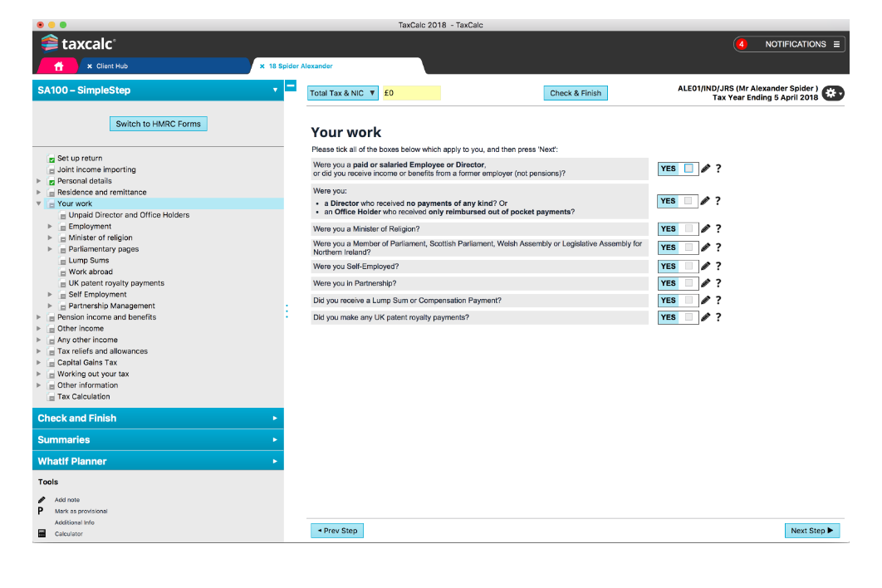Image resolution: width=882 pixels, height=588 pixels.
Task: Select Capital Gains Tax in tree
Action: [x=86, y=363]
